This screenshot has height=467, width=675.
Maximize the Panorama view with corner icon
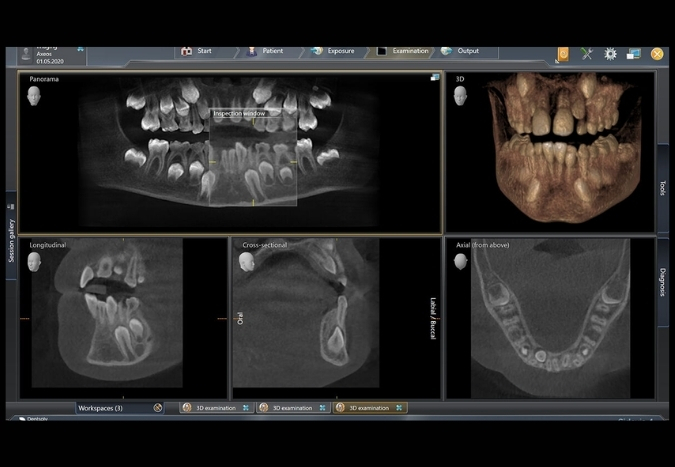435,77
